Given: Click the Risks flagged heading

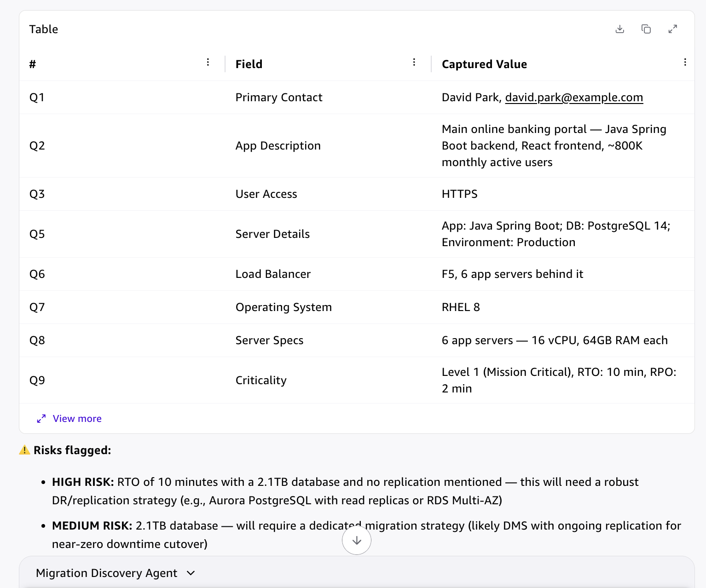Looking at the screenshot, I should pyautogui.click(x=72, y=450).
